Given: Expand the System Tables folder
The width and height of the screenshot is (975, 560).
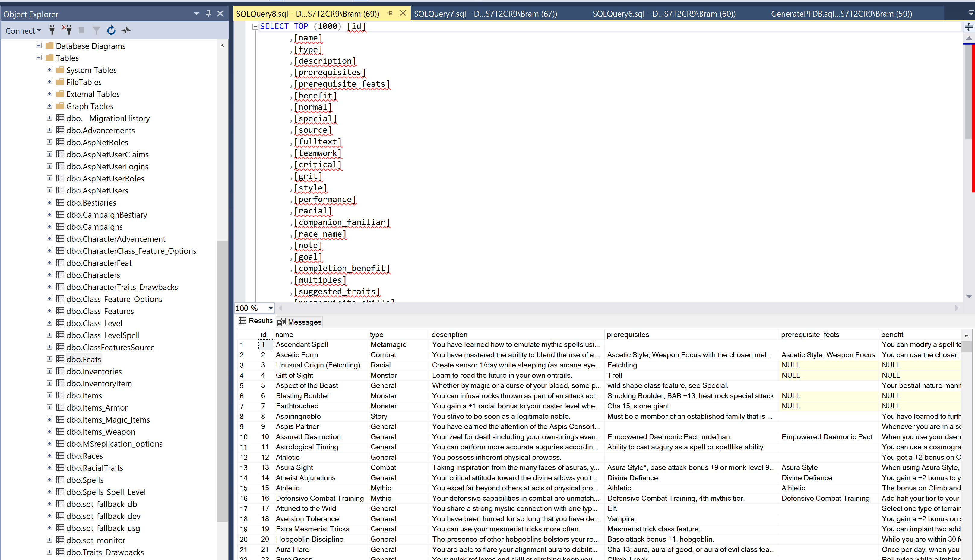Looking at the screenshot, I should point(49,70).
